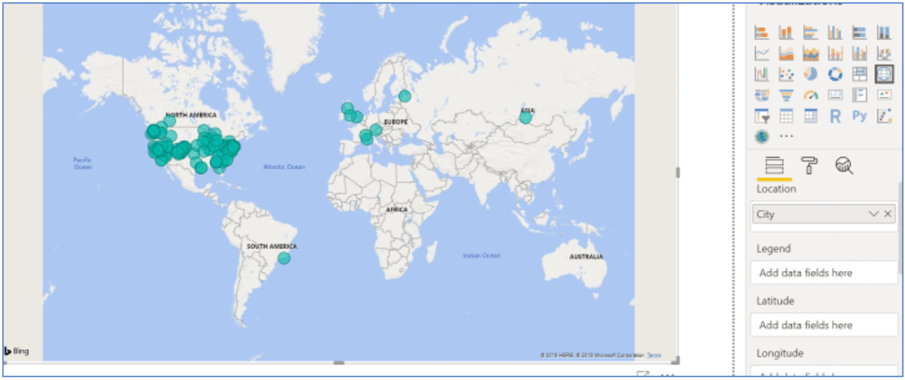The width and height of the screenshot is (905, 380).
Task: Select the 100% Stacked bar chart visual
Action: point(859,33)
